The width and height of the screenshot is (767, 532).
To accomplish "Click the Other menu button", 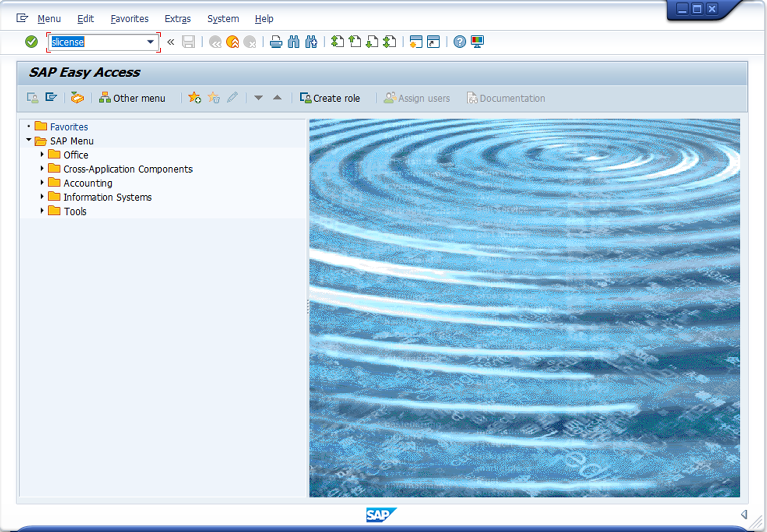I will (x=132, y=98).
